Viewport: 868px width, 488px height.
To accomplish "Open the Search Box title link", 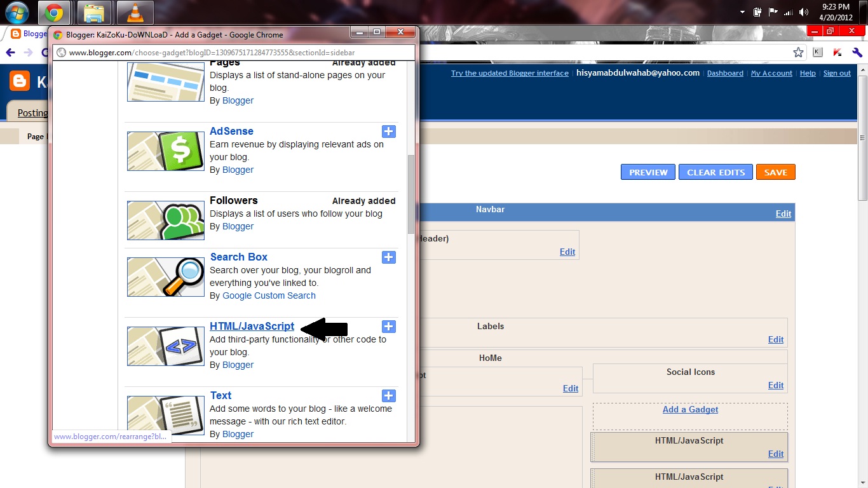I will pyautogui.click(x=238, y=257).
